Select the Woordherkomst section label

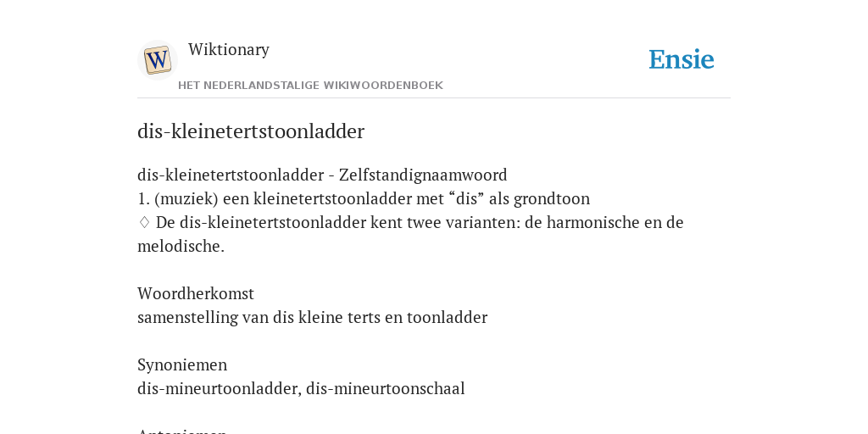(196, 293)
